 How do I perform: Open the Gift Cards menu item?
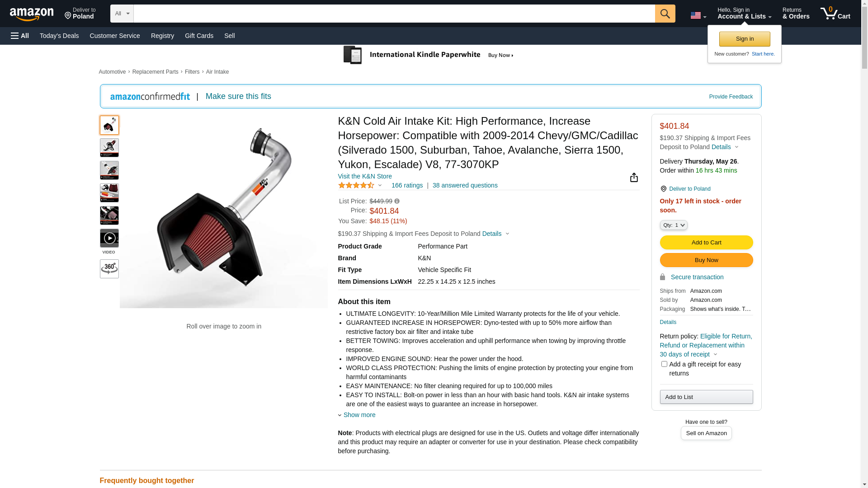(x=199, y=36)
